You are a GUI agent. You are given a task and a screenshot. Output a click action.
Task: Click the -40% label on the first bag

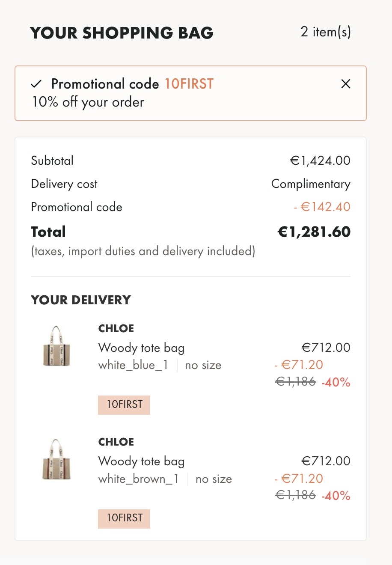(336, 382)
